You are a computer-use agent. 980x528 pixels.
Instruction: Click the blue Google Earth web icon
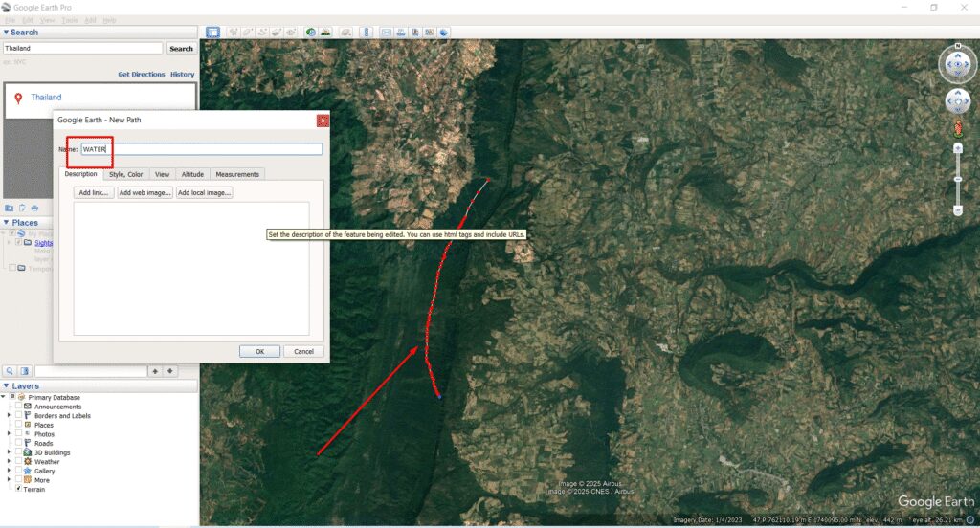444,33
